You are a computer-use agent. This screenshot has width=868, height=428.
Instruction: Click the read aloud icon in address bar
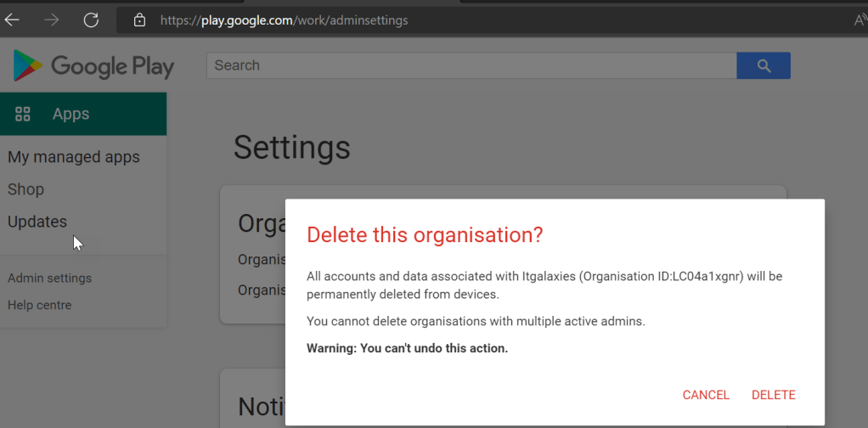pyautogui.click(x=860, y=20)
